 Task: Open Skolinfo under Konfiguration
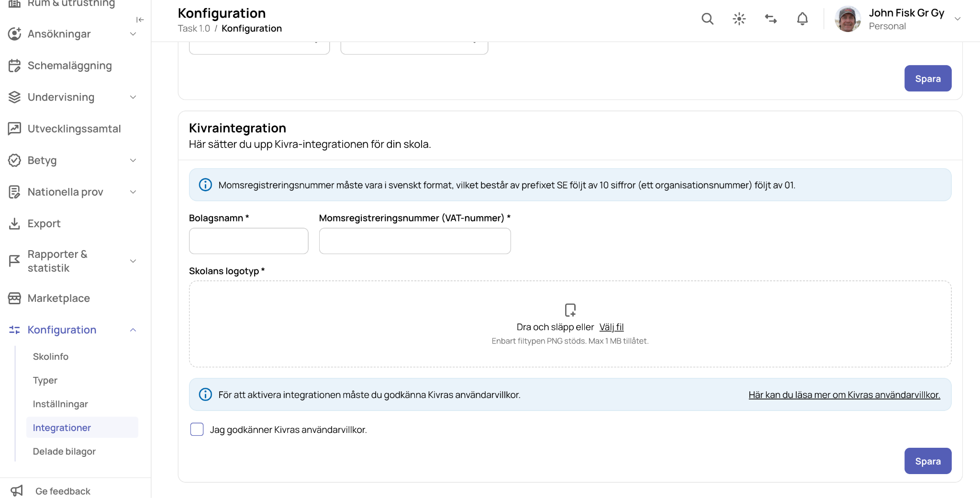tap(51, 356)
